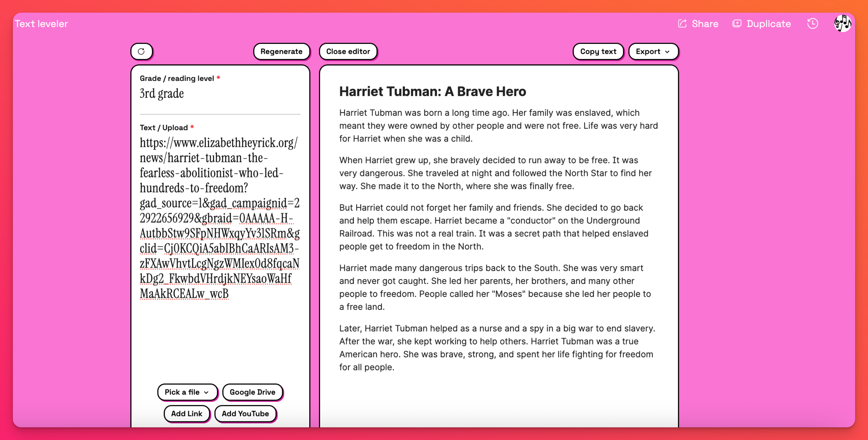
Task: Click the Duplicate plus-square icon
Action: coord(737,24)
